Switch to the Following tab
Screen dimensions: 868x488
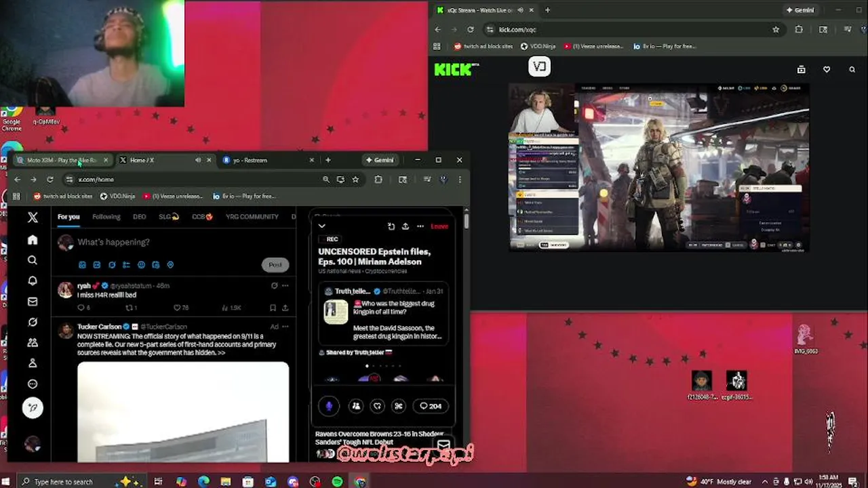[106, 217]
